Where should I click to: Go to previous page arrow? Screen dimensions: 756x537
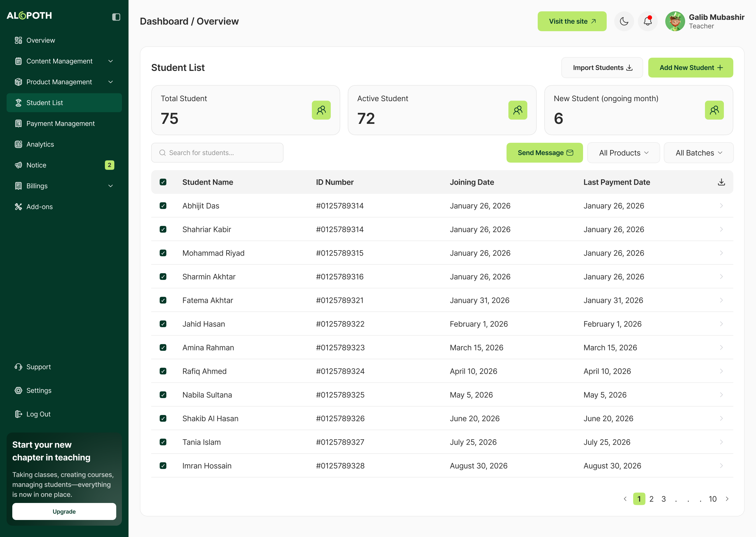(x=625, y=499)
